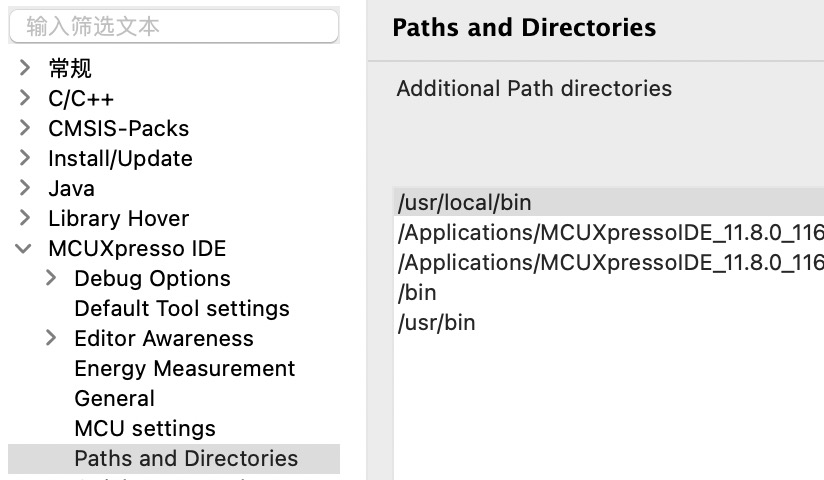
Task: Select the /usr/bin path entry
Action: coord(437,322)
